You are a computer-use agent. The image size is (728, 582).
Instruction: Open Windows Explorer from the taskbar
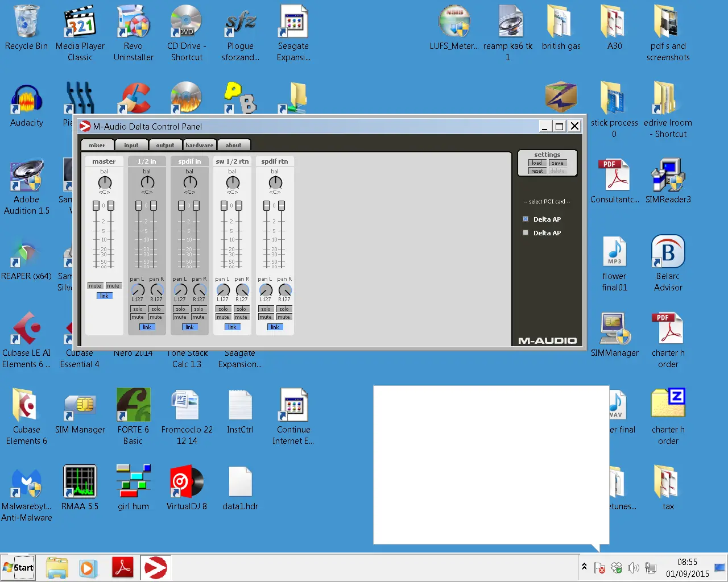57,568
